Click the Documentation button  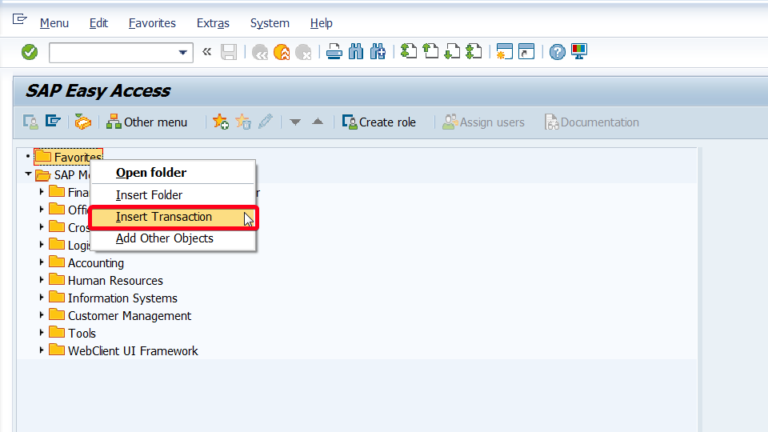592,122
